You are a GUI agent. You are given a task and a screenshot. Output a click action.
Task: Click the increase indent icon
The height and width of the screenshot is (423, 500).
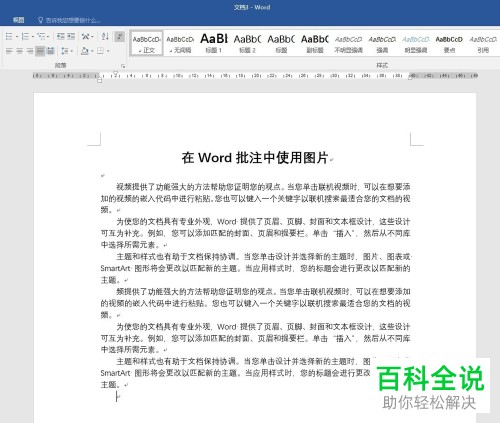point(71,36)
